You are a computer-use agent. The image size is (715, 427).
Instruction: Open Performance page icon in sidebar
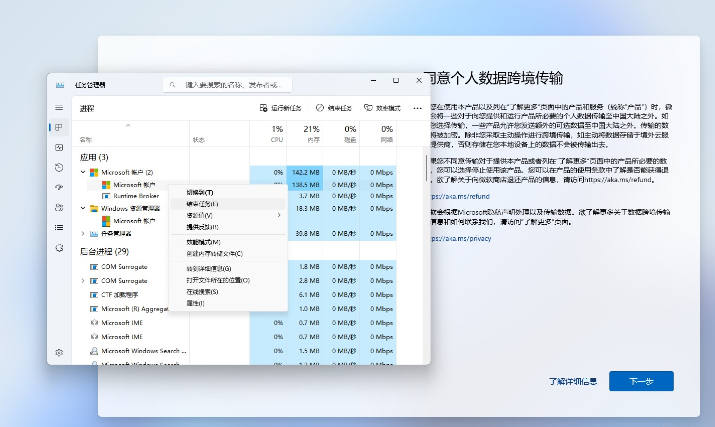click(59, 147)
